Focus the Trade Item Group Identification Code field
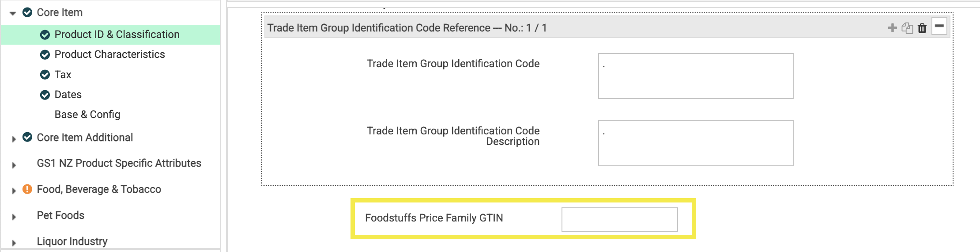Image resolution: width=980 pixels, height=252 pixels. [696, 76]
